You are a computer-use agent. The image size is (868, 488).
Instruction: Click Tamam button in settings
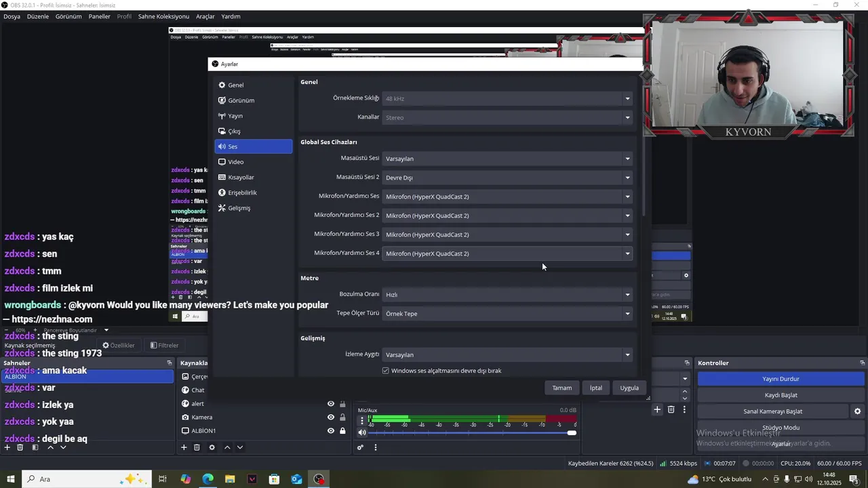pos(561,388)
